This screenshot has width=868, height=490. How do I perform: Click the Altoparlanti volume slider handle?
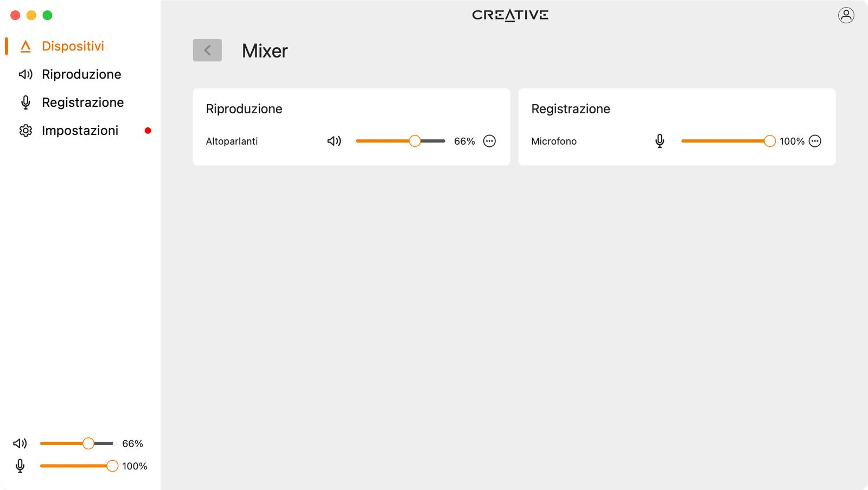[x=415, y=141]
